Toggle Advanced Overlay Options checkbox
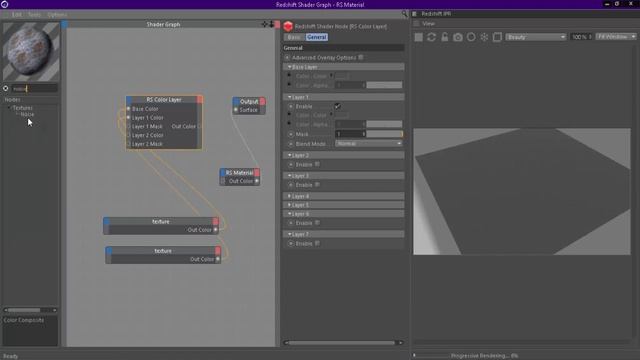Viewport: 640px width, 360px height. 361,58
